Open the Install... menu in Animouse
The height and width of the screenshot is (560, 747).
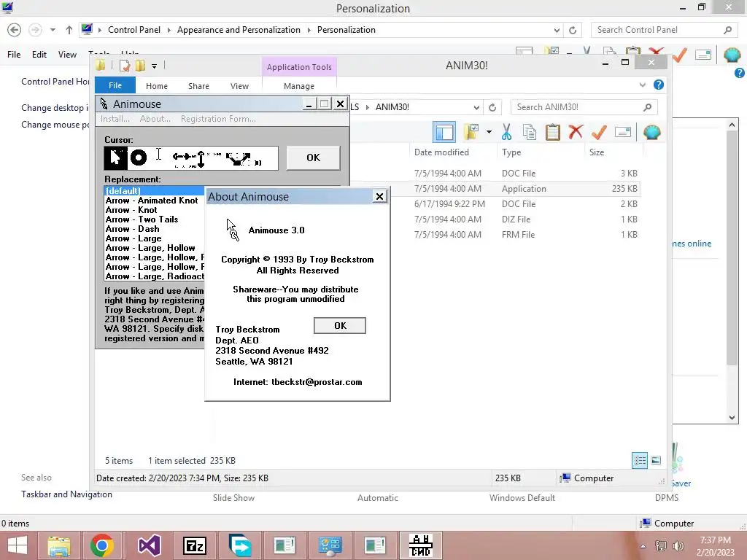tap(115, 119)
